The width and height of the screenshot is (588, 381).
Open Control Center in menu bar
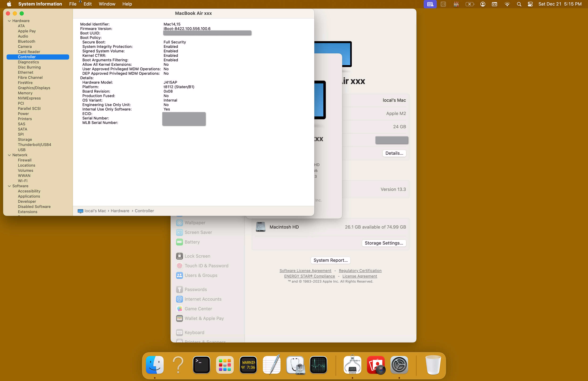(530, 4)
